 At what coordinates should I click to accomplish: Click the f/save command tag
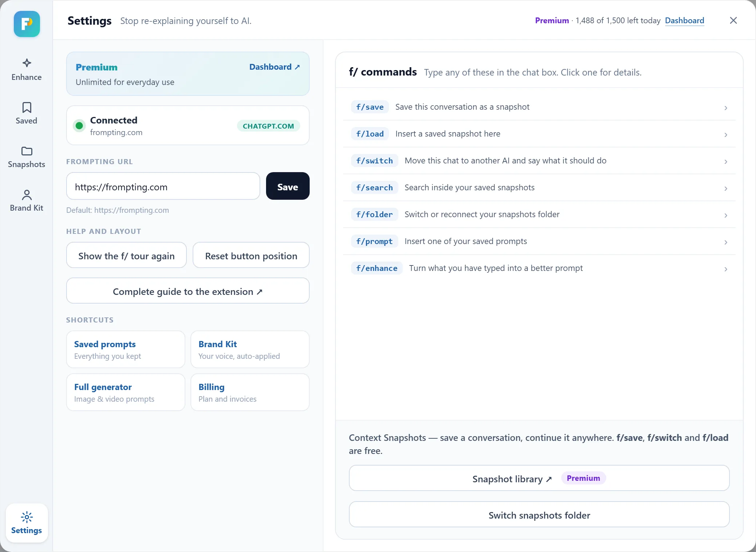click(370, 107)
